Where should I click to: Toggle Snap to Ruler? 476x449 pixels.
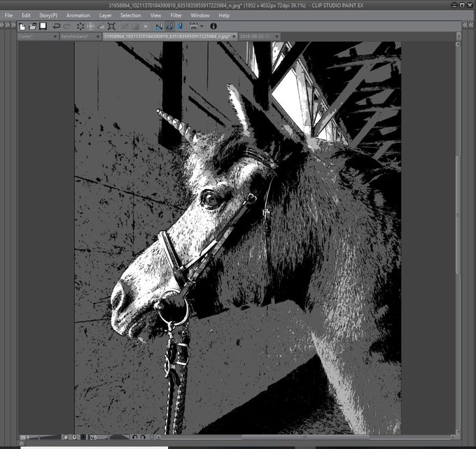click(160, 27)
